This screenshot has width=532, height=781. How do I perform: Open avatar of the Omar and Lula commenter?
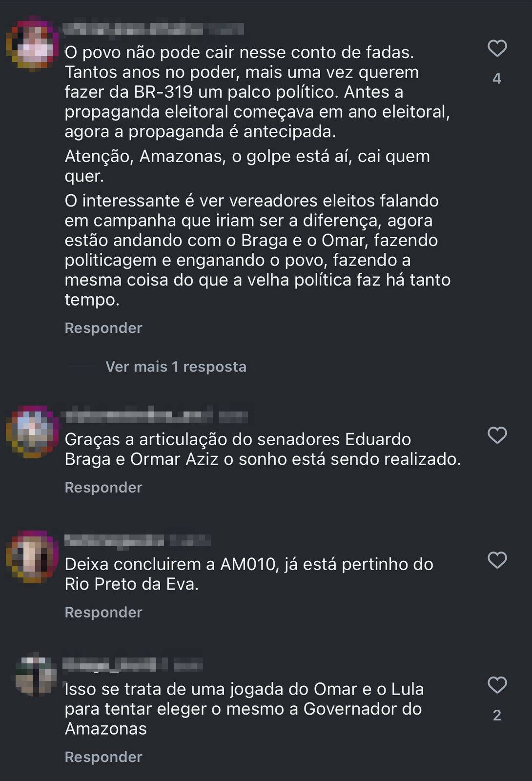[35, 675]
